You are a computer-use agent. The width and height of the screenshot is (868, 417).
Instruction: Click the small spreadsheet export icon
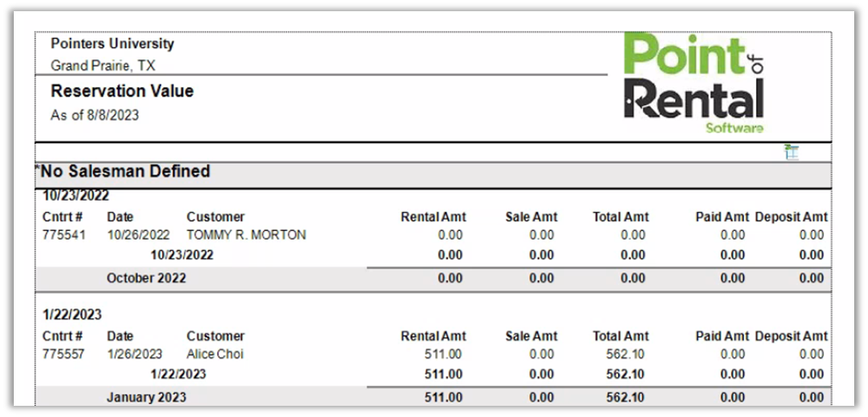click(x=791, y=152)
